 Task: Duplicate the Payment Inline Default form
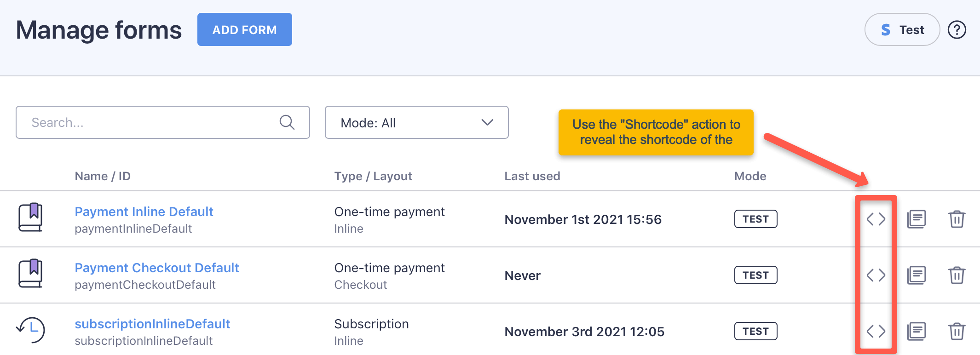point(917,219)
